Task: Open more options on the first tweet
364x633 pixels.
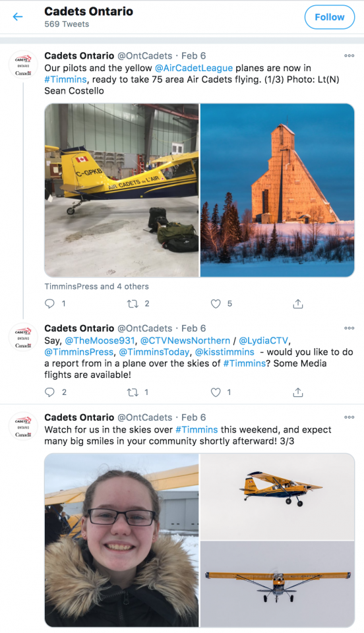Action: coord(349,55)
